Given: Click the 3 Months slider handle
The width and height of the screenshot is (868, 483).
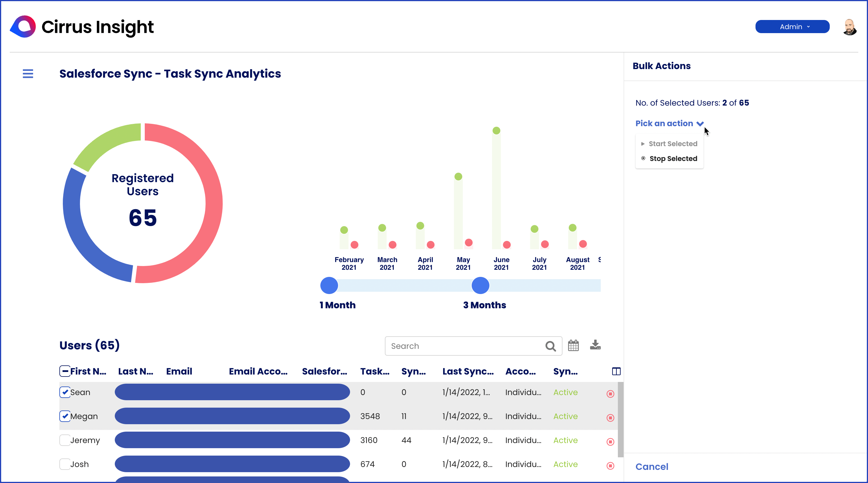Looking at the screenshot, I should tap(480, 285).
